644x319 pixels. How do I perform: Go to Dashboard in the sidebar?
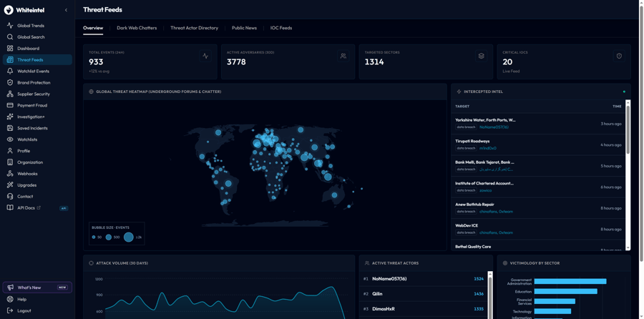coord(37,49)
